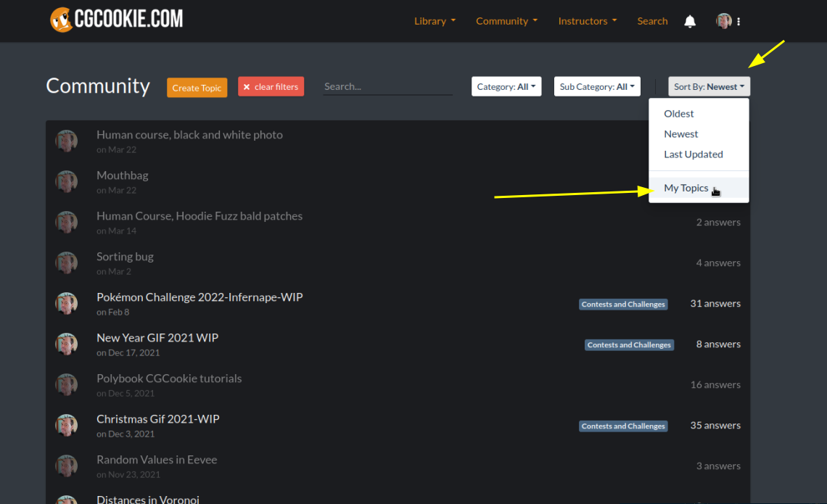Screen dimensions: 827x504
Task: Click the date on Nov 23, 2021
Action: point(128,474)
